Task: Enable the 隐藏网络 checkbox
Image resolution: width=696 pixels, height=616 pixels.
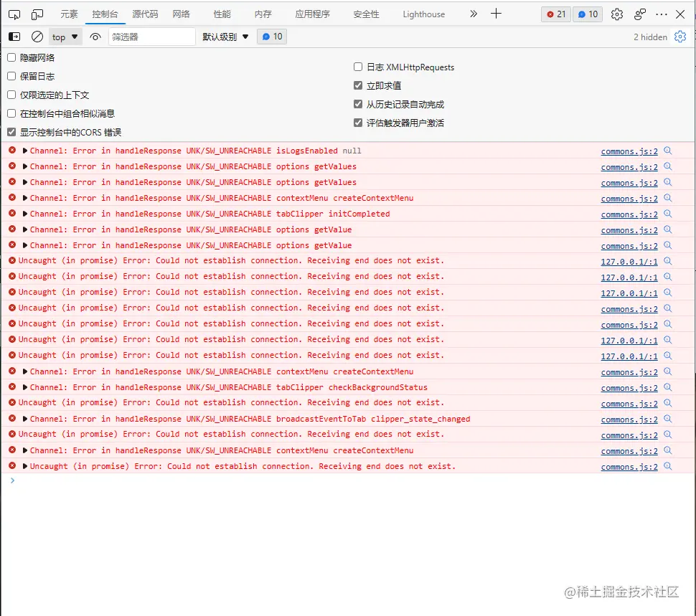Action: (x=10, y=58)
